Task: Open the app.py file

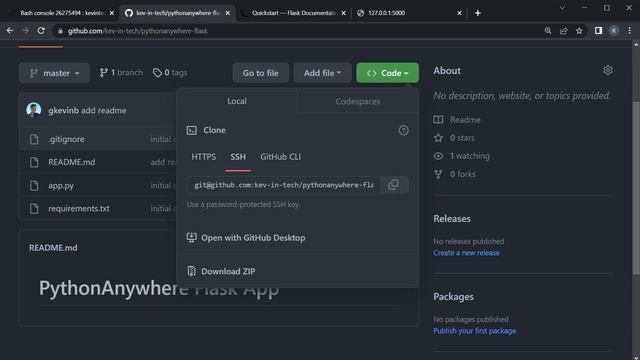Action: coord(61,185)
